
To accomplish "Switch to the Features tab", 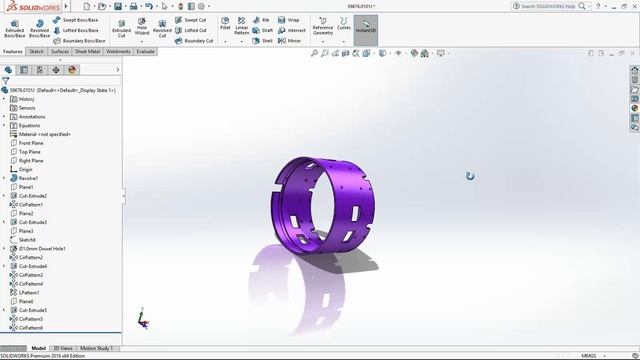I will click(x=13, y=51).
